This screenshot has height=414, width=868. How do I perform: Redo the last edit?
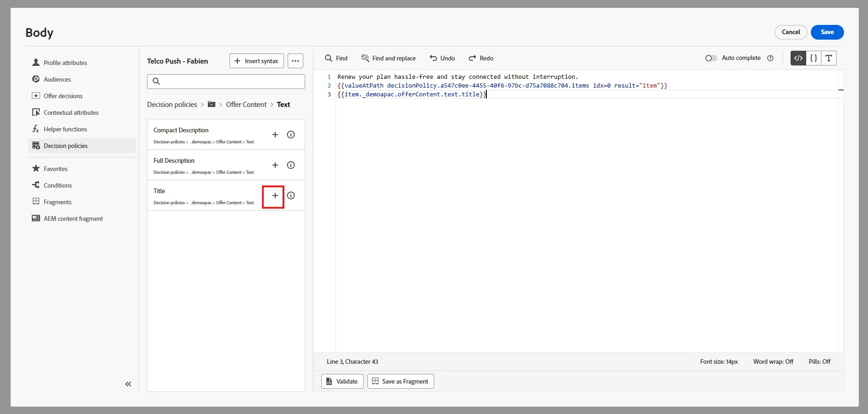481,58
